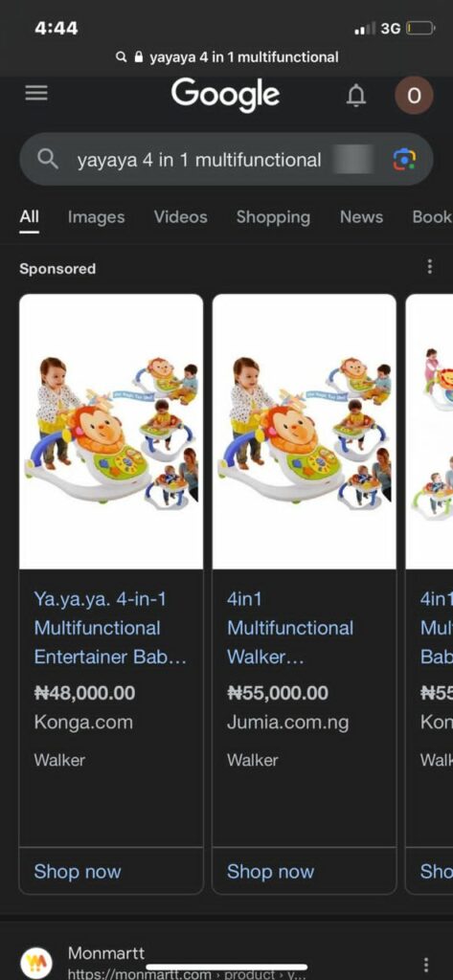Open the Shopping tab
The height and width of the screenshot is (980, 453).
(x=273, y=217)
